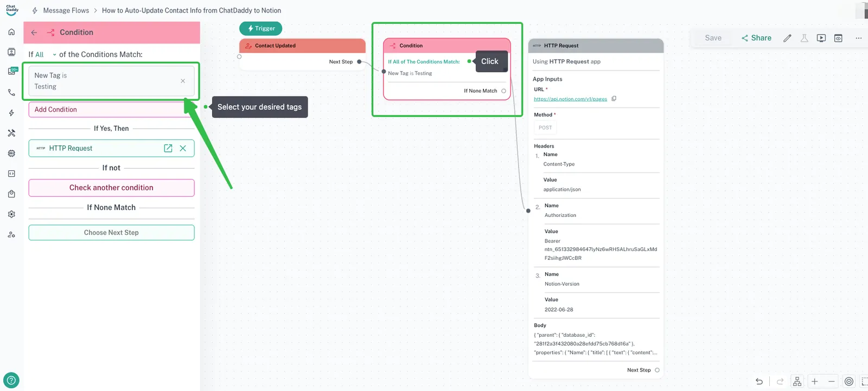Remove HTTP Request from If Yes step
The height and width of the screenshot is (391, 868).
183,148
